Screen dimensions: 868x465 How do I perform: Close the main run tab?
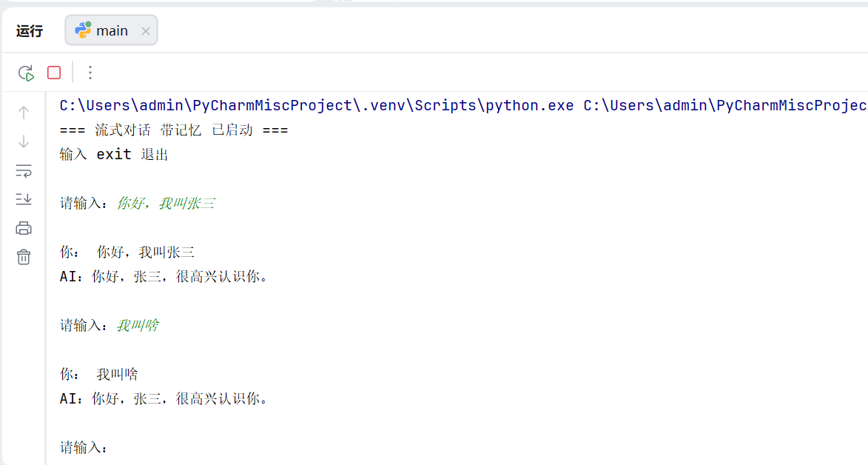click(x=146, y=31)
